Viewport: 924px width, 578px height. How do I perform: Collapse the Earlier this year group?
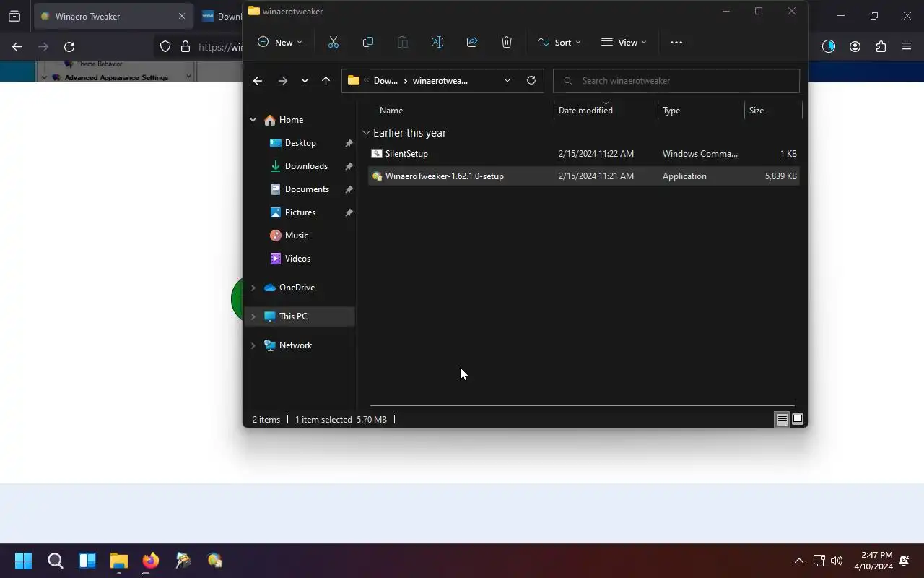pos(367,133)
